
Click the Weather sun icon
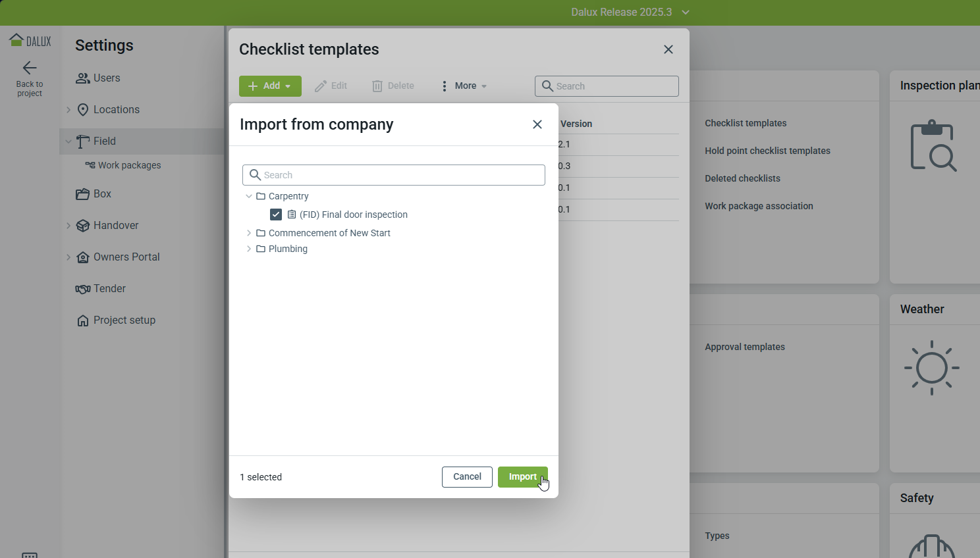point(931,367)
